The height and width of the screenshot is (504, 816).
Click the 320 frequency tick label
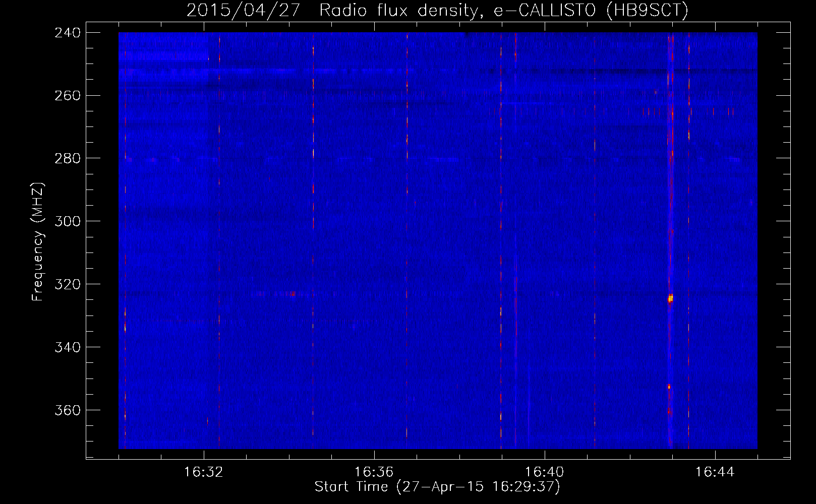[68, 285]
